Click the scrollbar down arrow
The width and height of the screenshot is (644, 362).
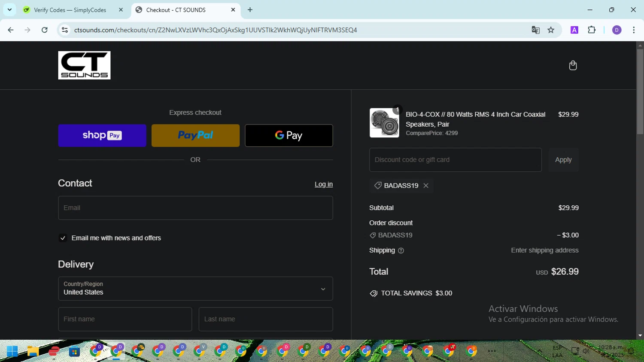tap(640, 336)
